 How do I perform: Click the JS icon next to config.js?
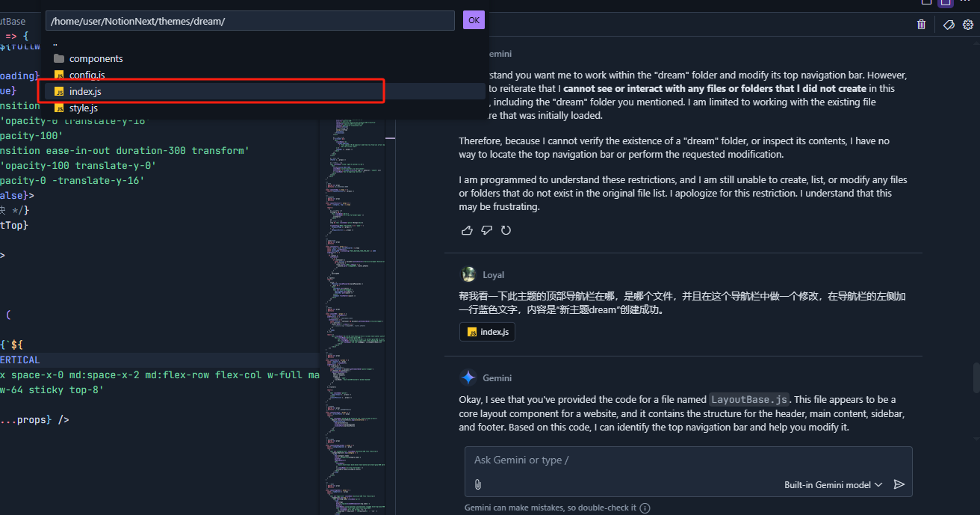tap(59, 75)
